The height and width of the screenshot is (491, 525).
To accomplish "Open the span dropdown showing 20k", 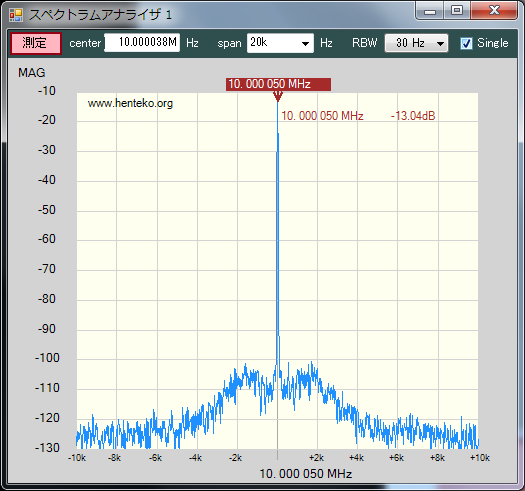I will [280, 43].
